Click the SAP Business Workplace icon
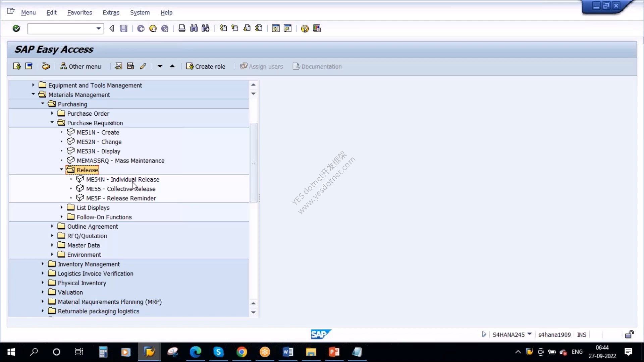Viewport: 644px width, 362px height. pos(46,66)
